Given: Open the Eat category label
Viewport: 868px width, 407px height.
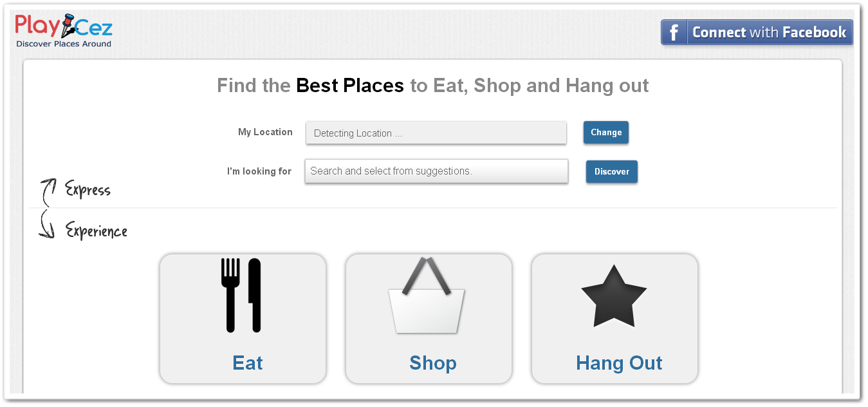Looking at the screenshot, I should pos(248,363).
